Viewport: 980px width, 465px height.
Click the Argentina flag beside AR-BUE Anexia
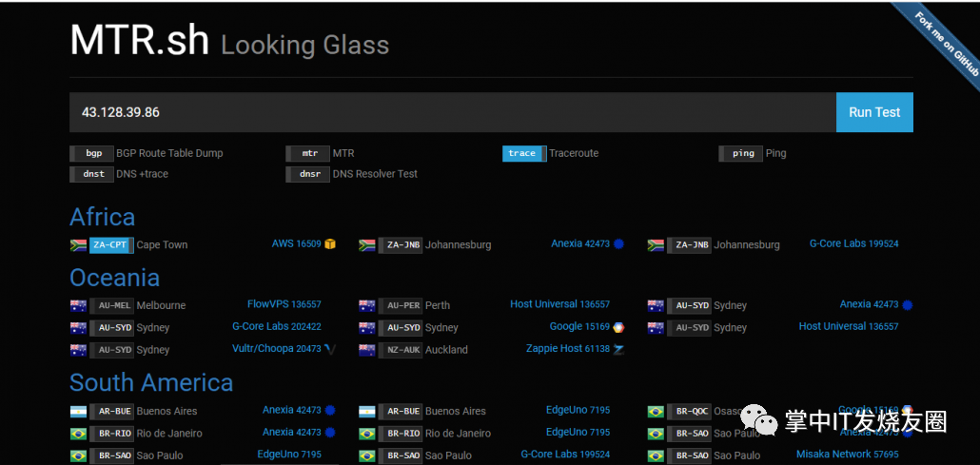(x=78, y=411)
